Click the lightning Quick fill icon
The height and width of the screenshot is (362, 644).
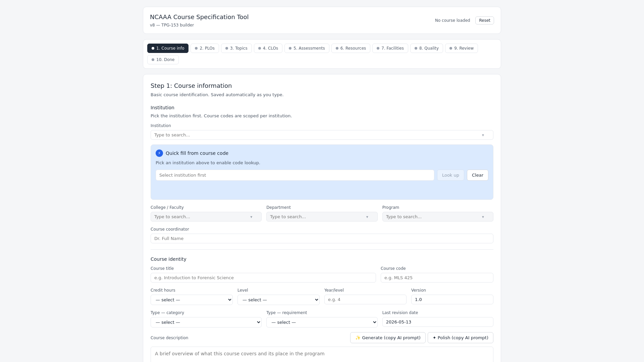point(159,153)
